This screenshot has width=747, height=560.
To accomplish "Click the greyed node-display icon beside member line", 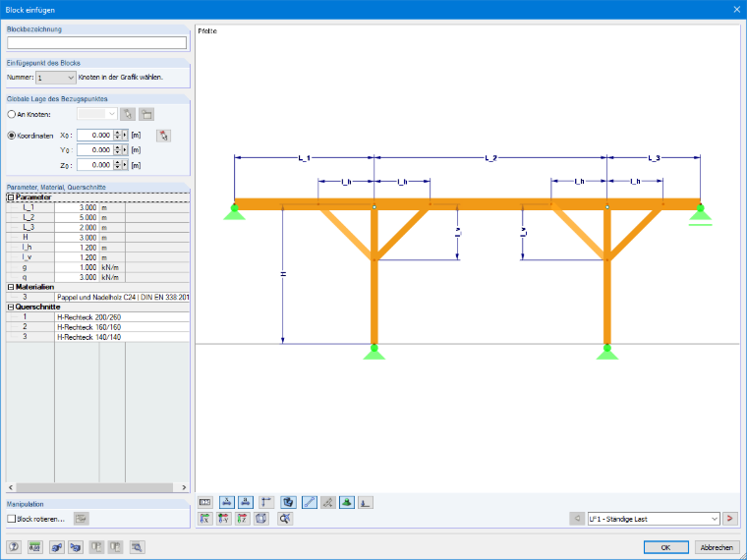I will tap(327, 502).
